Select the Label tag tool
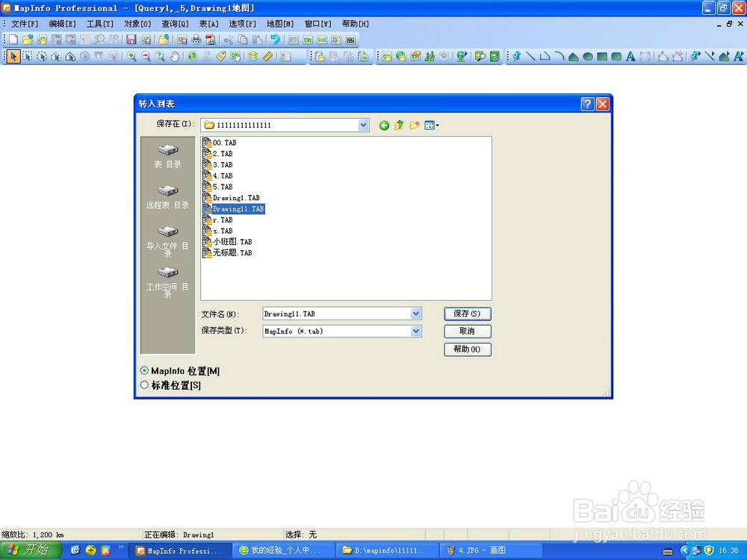The image size is (747, 560). click(x=220, y=56)
